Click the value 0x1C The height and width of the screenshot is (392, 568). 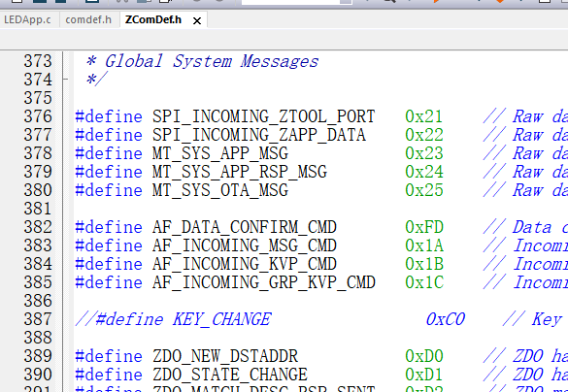pos(424,282)
